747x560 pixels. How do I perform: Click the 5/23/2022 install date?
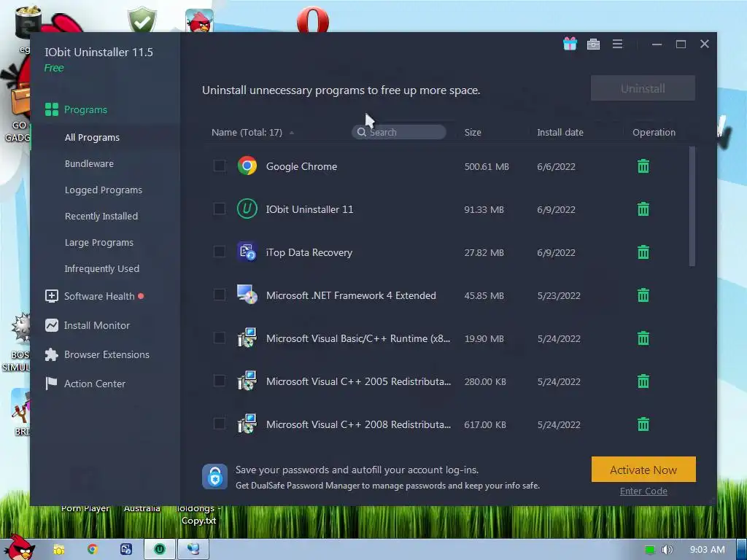click(558, 296)
